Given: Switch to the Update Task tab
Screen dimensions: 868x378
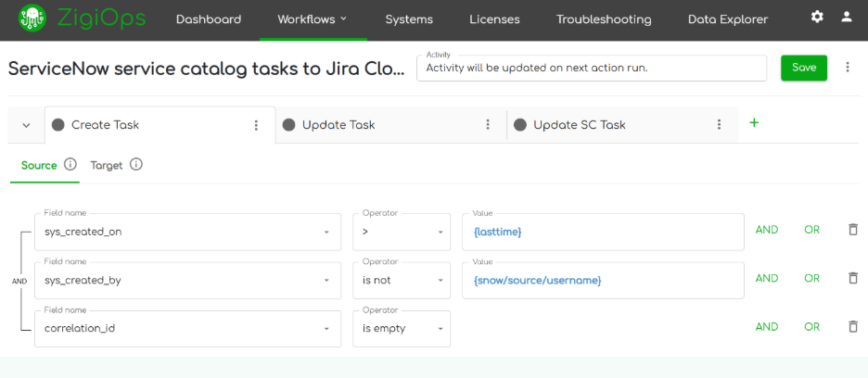Looking at the screenshot, I should 390,125.
